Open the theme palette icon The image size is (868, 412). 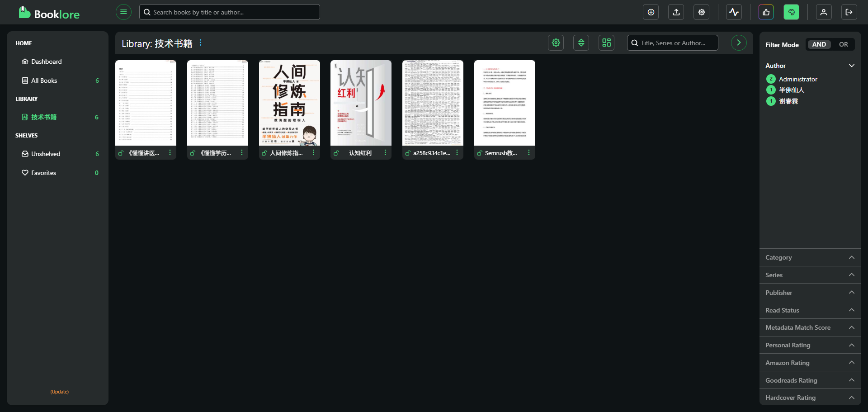click(x=792, y=12)
